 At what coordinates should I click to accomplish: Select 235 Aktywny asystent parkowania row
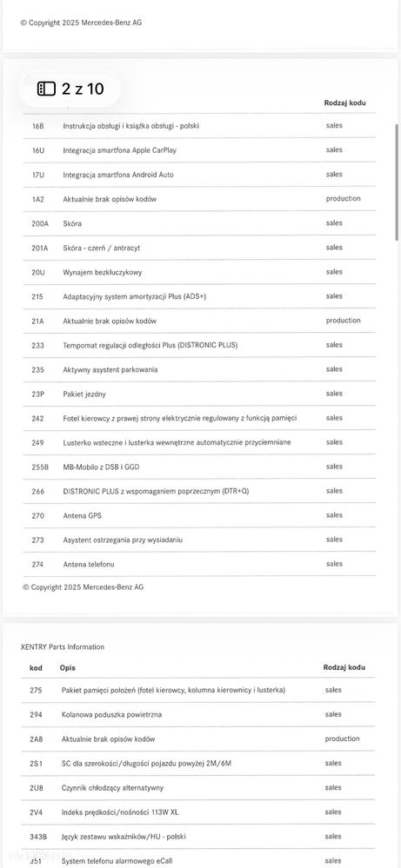tap(199, 369)
